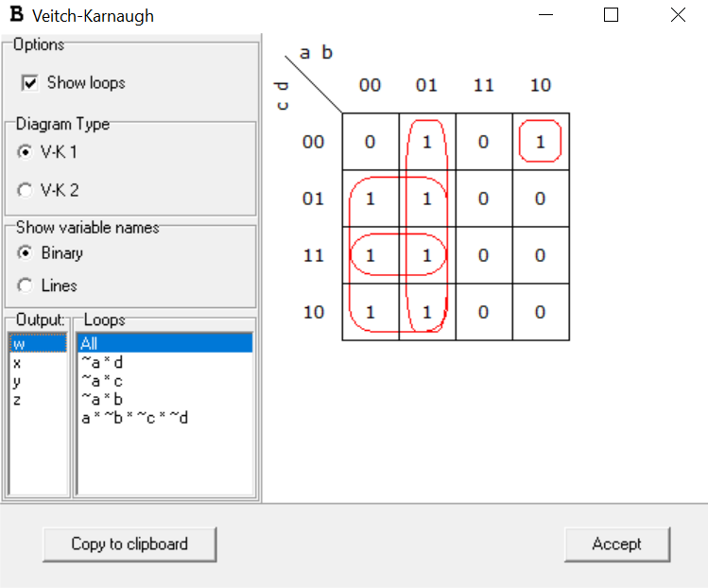
Task: Choose Binary variable names option
Action: (26, 253)
